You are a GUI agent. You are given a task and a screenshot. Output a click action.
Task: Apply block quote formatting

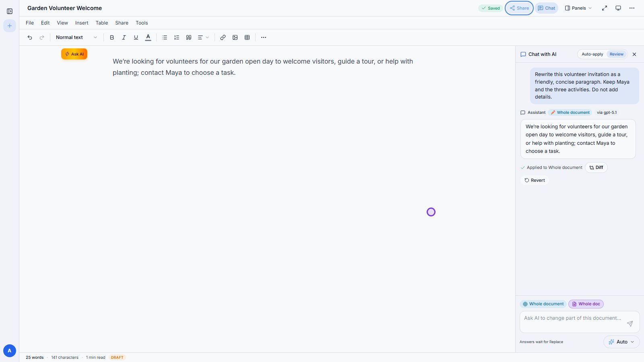point(189,37)
